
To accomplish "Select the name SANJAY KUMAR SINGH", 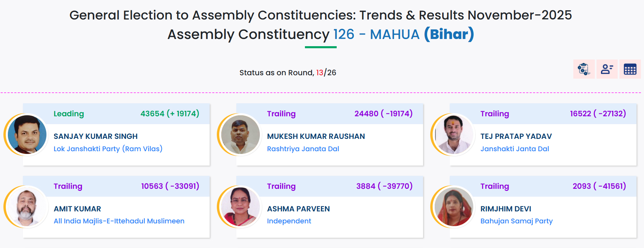I will pos(96,136).
